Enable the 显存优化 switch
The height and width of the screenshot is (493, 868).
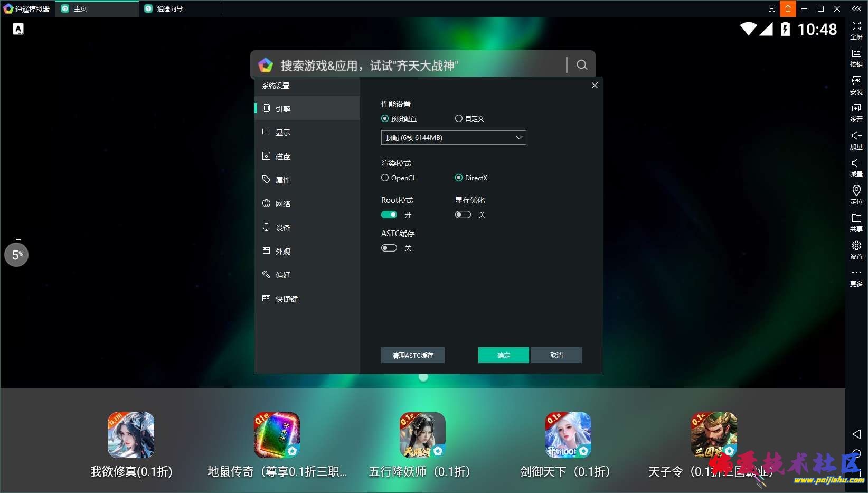tap(463, 215)
